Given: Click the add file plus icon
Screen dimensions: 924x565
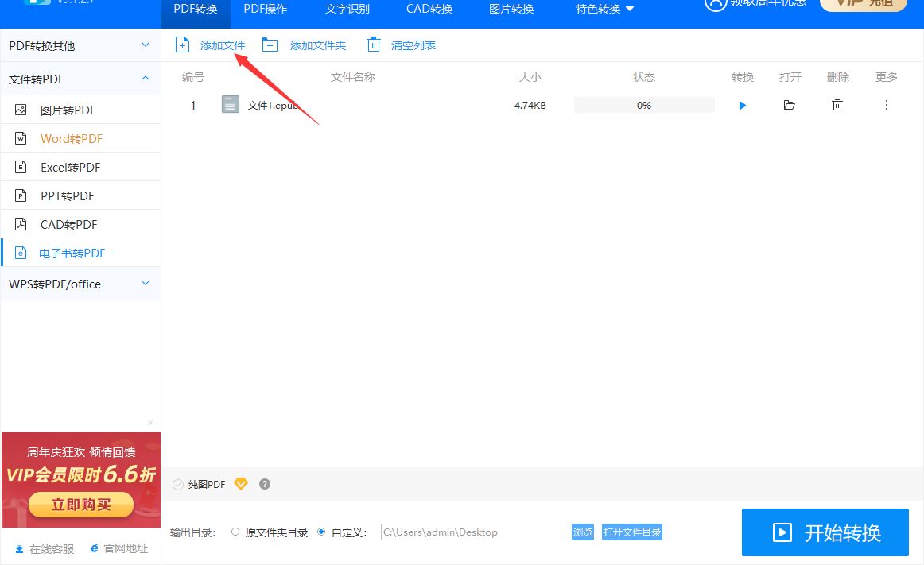Looking at the screenshot, I should (x=183, y=45).
